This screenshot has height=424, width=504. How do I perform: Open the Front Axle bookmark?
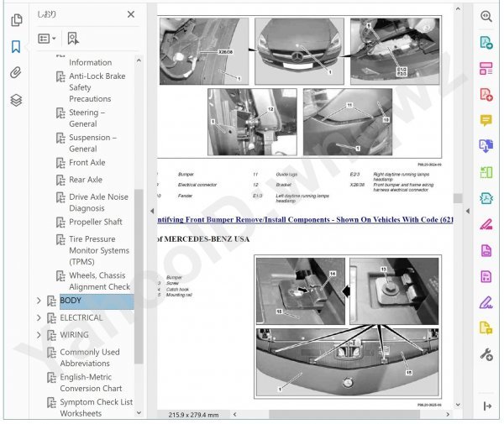[87, 163]
